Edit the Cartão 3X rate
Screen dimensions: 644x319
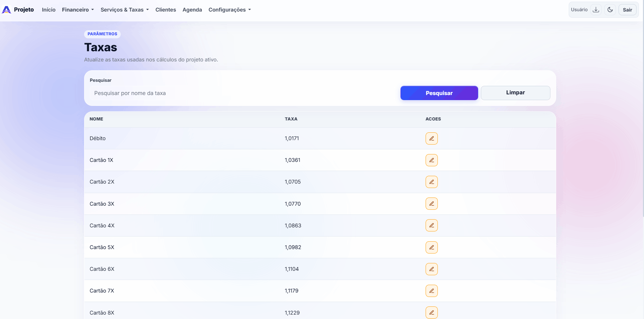click(432, 204)
